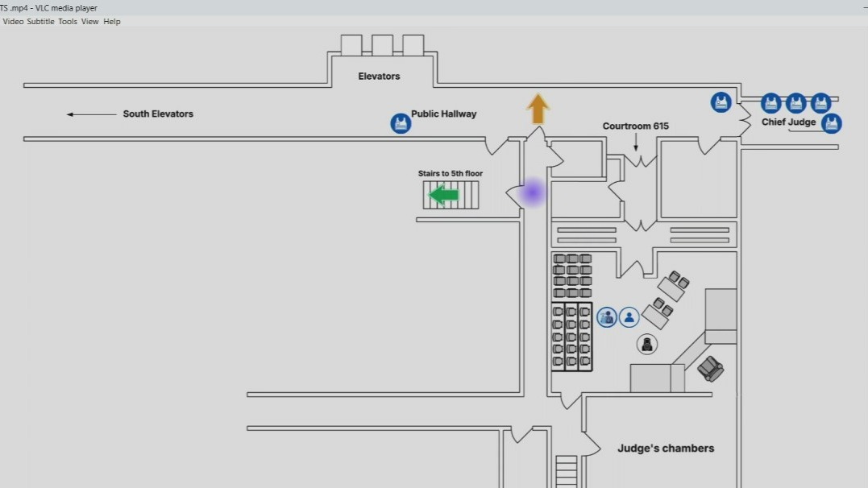Click the Public Hallway security camera icon
The width and height of the screenshot is (868, 488).
[400, 123]
